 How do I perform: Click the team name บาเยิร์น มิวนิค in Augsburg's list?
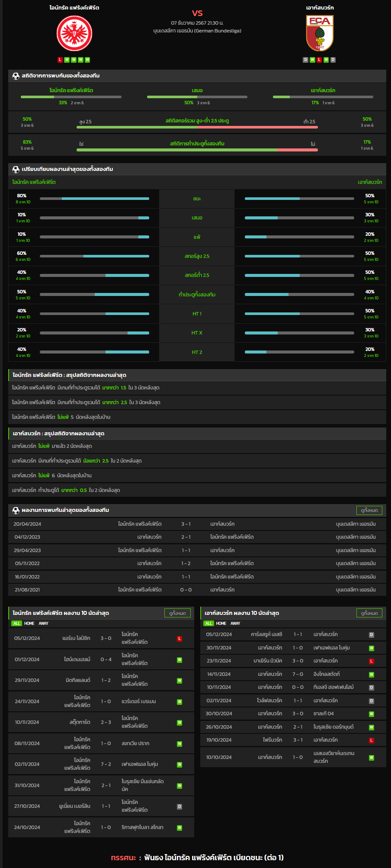pyautogui.click(x=268, y=661)
